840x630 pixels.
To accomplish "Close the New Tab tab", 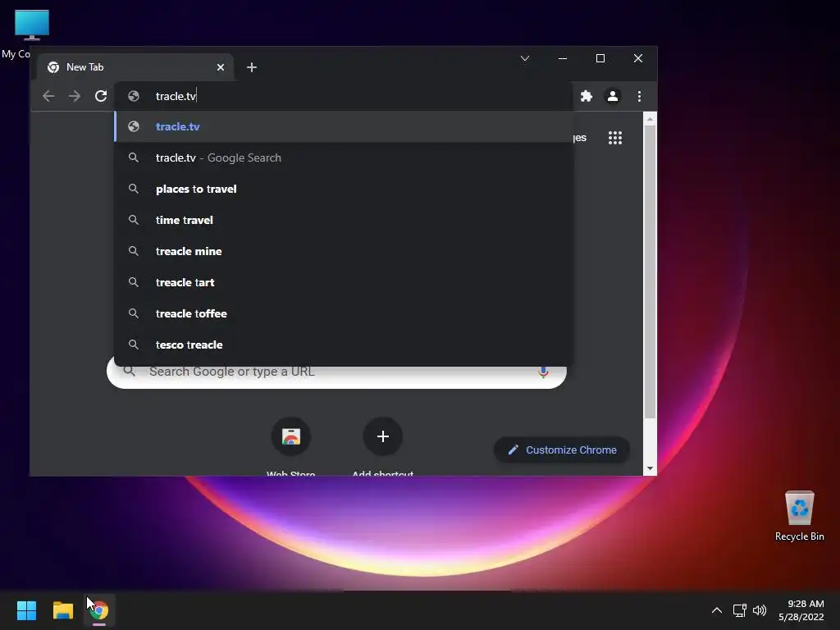I will click(x=221, y=67).
